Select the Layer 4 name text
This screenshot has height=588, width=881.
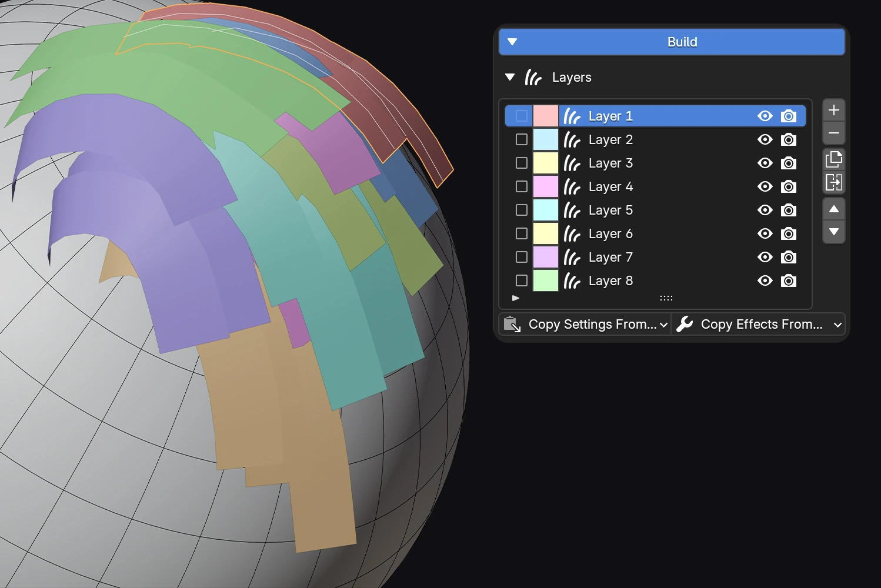(610, 187)
